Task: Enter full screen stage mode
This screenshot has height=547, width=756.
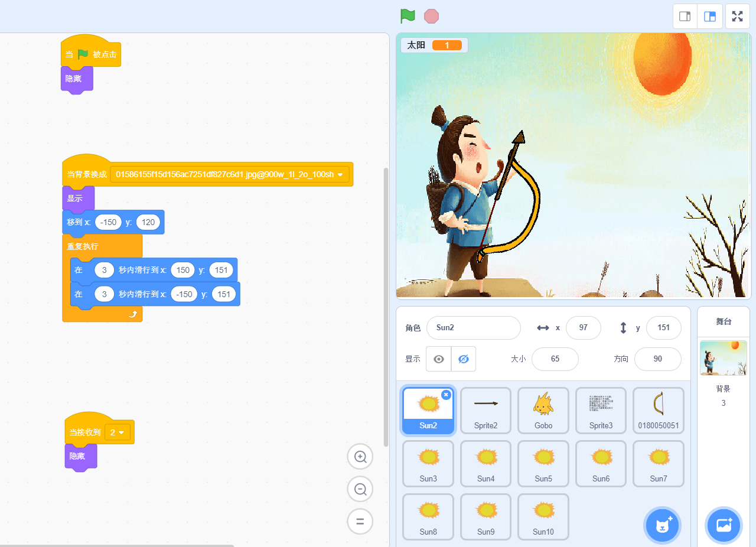Action: (x=738, y=17)
